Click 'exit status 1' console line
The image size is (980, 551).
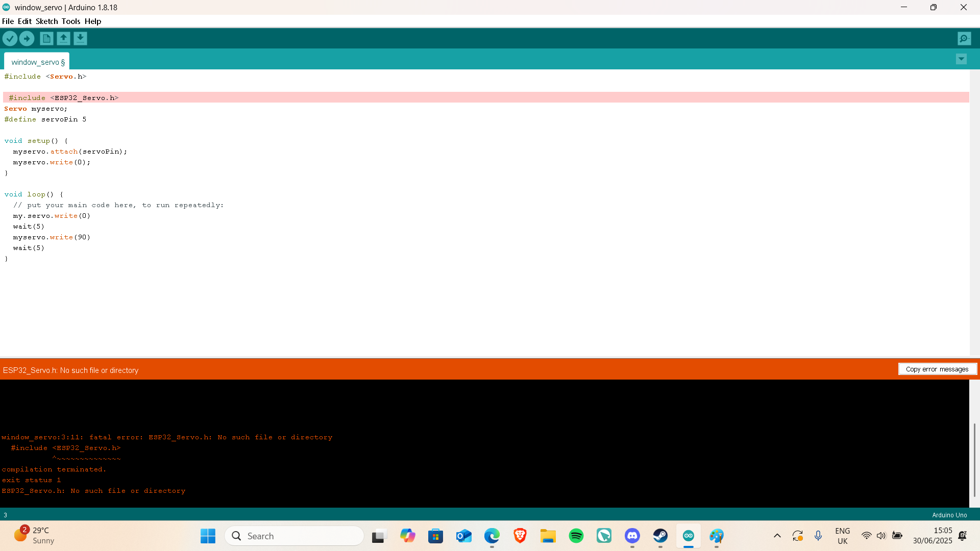(x=31, y=480)
